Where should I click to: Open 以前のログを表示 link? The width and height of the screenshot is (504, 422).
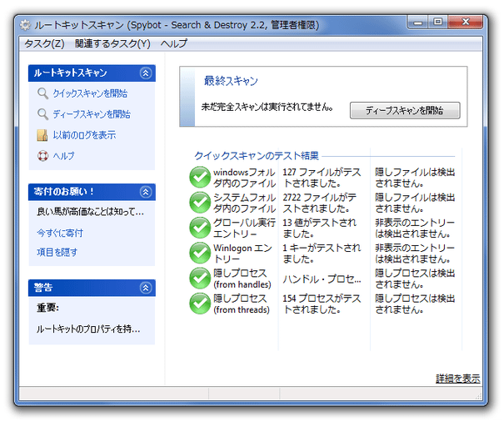[x=84, y=135]
